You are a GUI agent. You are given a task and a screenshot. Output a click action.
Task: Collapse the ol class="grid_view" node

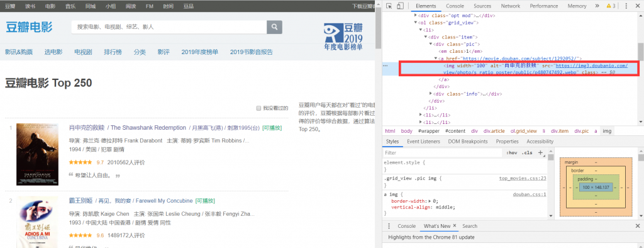click(x=416, y=23)
